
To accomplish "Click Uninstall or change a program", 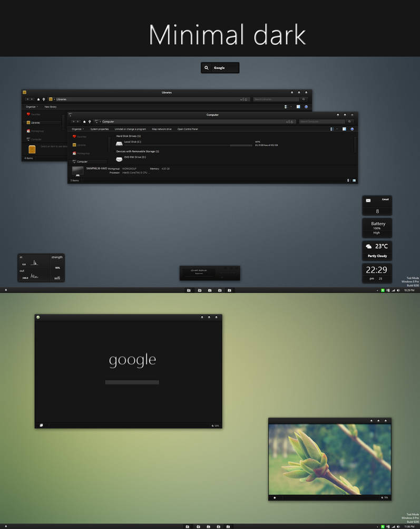I will pyautogui.click(x=130, y=129).
